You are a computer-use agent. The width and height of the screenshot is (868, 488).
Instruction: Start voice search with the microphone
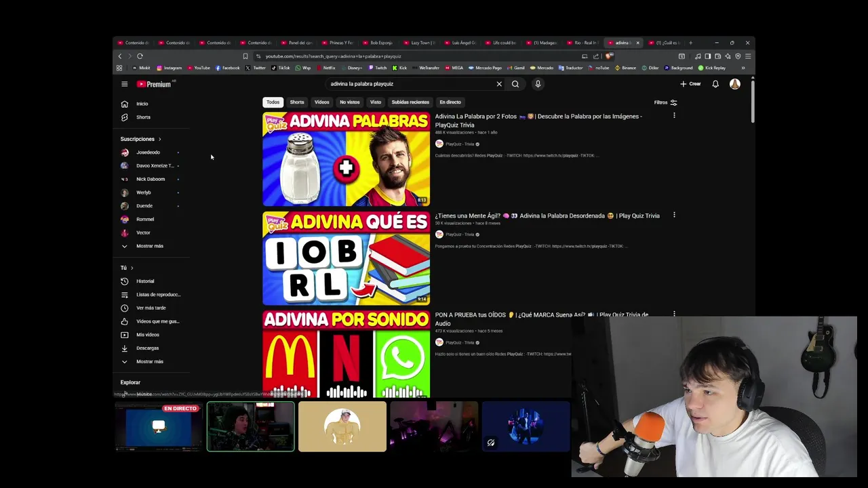coord(538,84)
